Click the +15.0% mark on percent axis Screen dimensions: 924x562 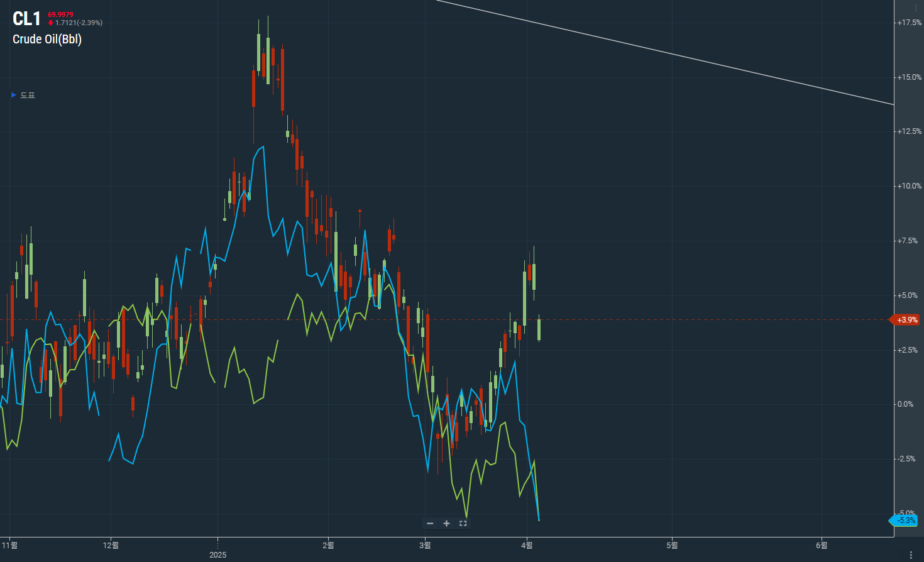tap(909, 77)
